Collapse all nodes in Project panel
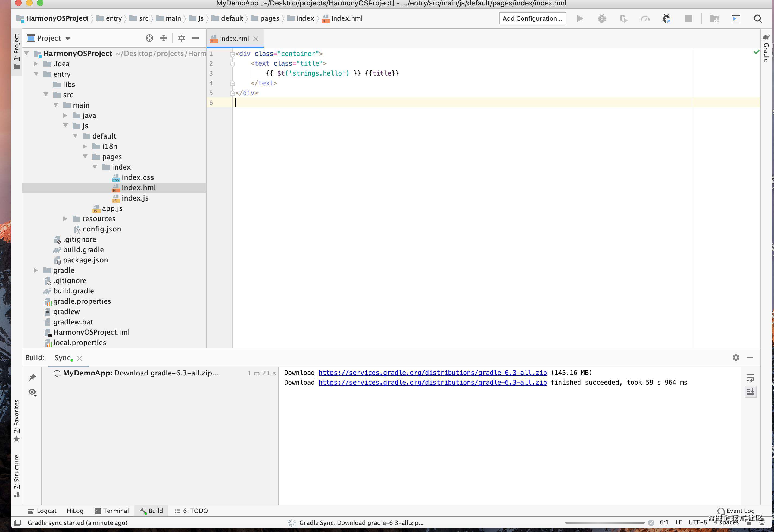The image size is (774, 532). [163, 38]
